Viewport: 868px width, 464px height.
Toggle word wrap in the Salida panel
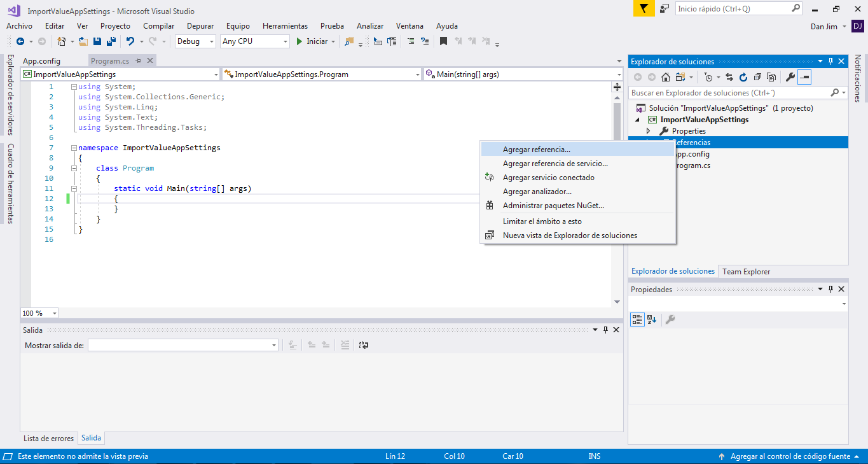(x=364, y=345)
